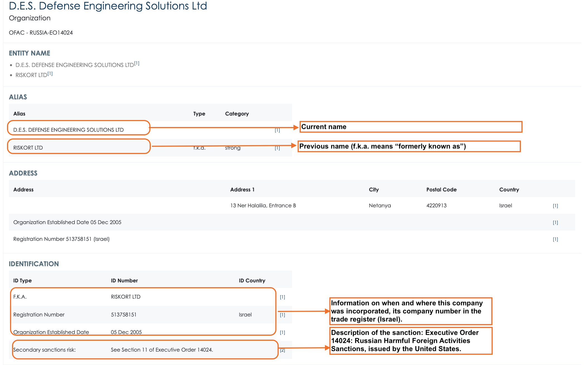The height and width of the screenshot is (365, 588).
Task: Click the Previous name f.k.a. annotation box
Action: pos(409,146)
